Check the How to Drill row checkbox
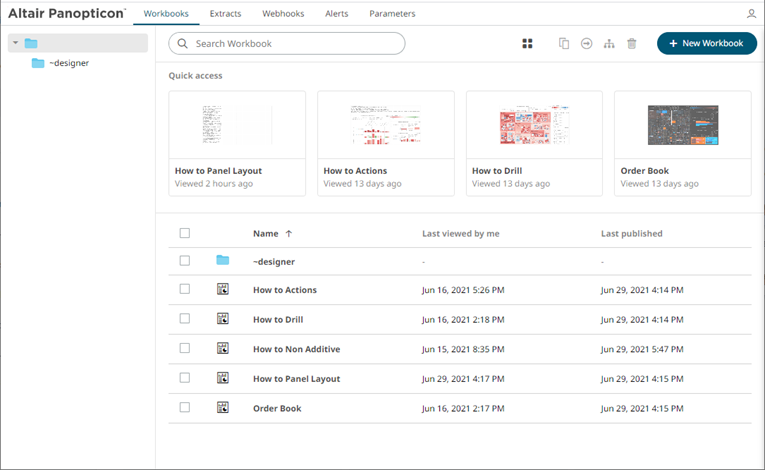 coord(184,319)
